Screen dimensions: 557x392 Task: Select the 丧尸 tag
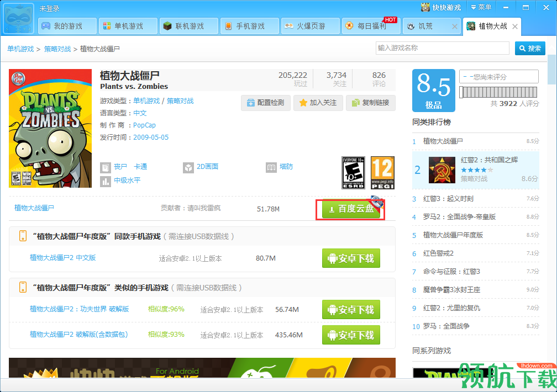point(120,167)
